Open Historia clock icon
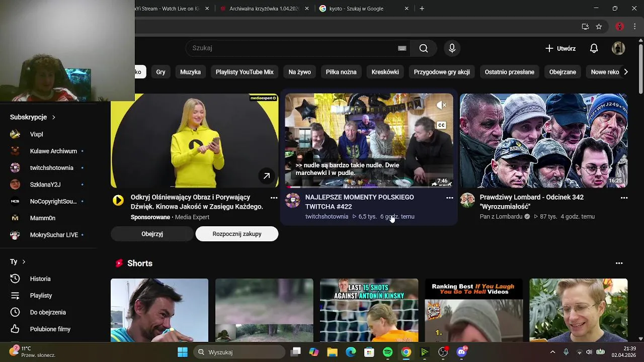Screen dimensions: 644x362 15,279
